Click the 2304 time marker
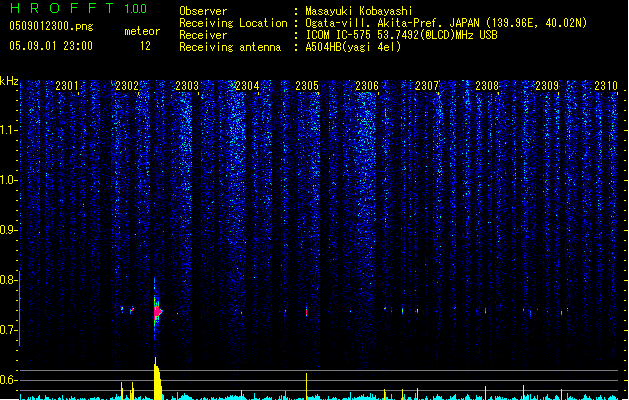Screen dimensions: 629x400 click(x=247, y=85)
